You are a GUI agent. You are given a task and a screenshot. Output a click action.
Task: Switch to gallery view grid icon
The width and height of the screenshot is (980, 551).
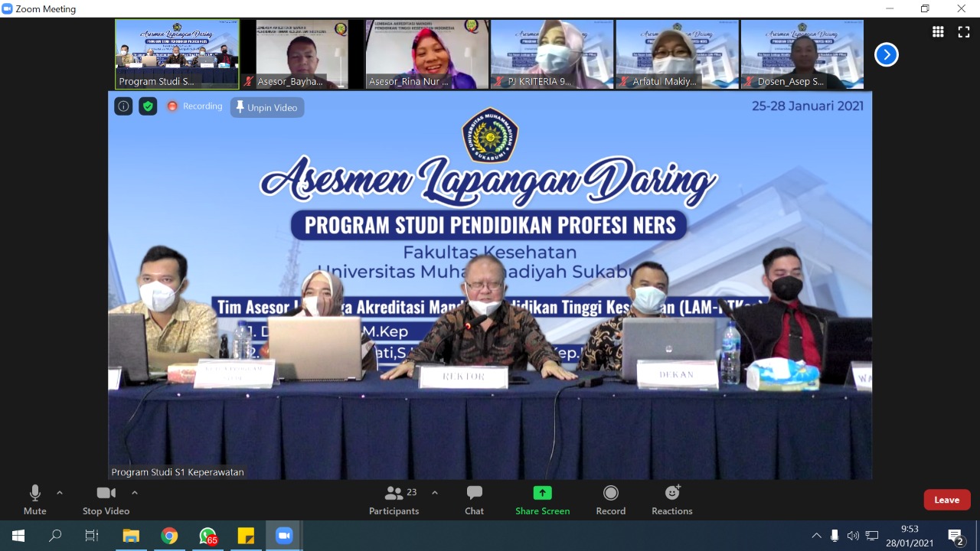tap(938, 31)
